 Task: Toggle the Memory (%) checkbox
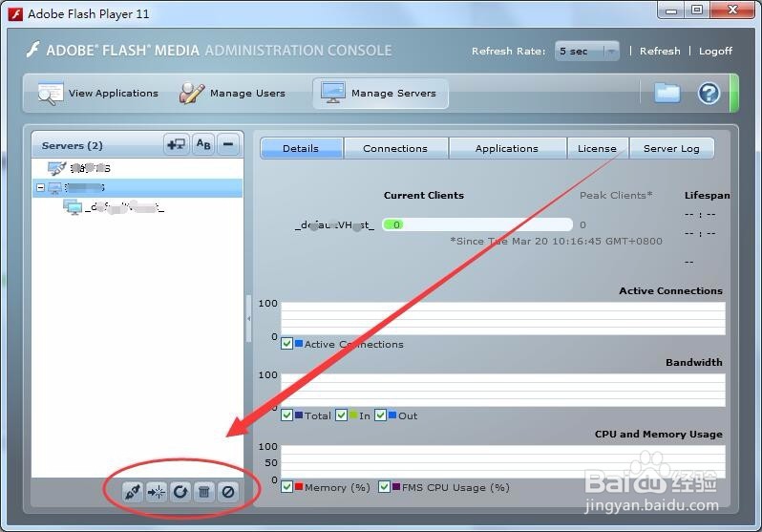coord(286,487)
